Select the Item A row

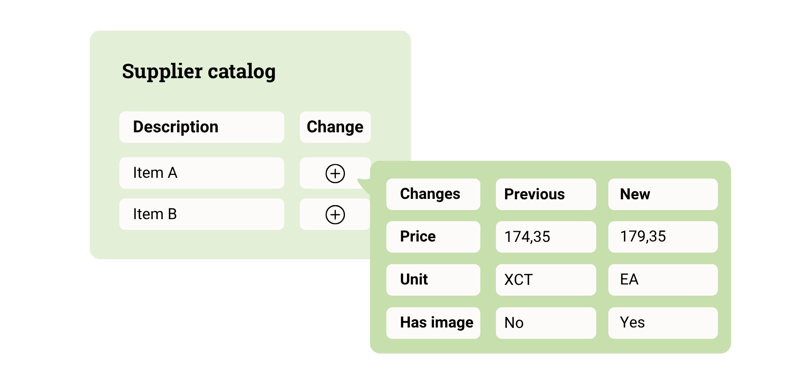pos(201,173)
